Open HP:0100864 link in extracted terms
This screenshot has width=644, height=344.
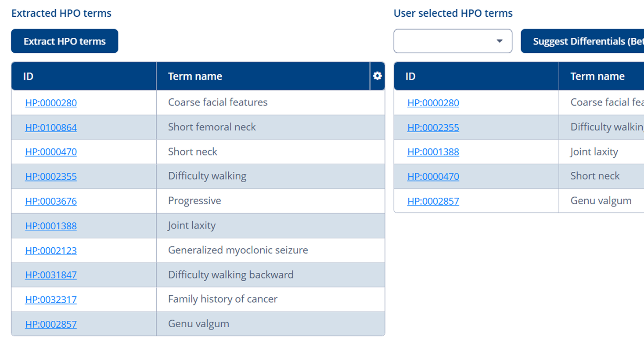pyautogui.click(x=51, y=128)
